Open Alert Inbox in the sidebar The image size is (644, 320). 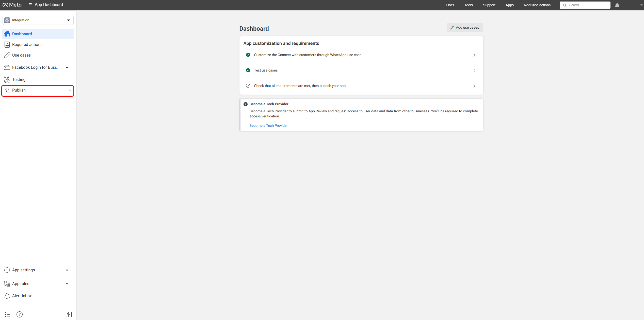coord(38,296)
